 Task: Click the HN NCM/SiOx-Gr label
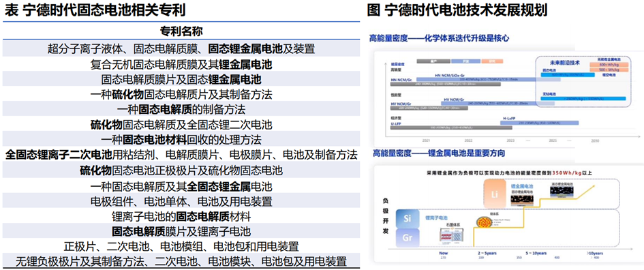(x=449, y=76)
